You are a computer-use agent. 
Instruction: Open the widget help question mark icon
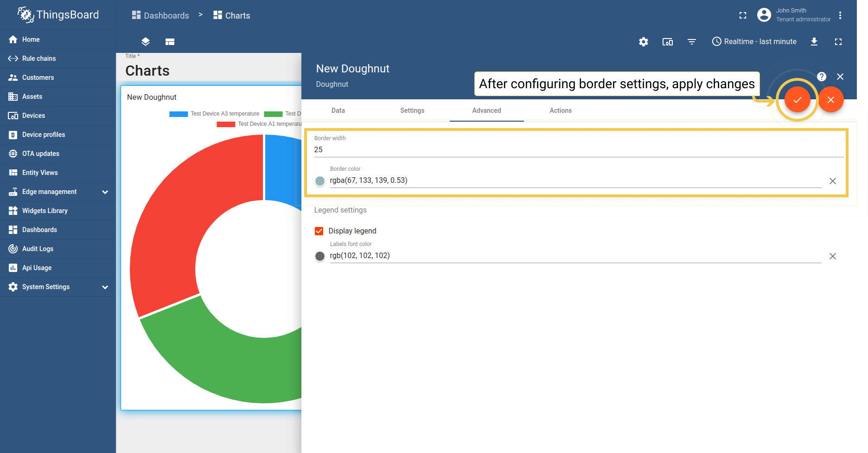tap(821, 77)
